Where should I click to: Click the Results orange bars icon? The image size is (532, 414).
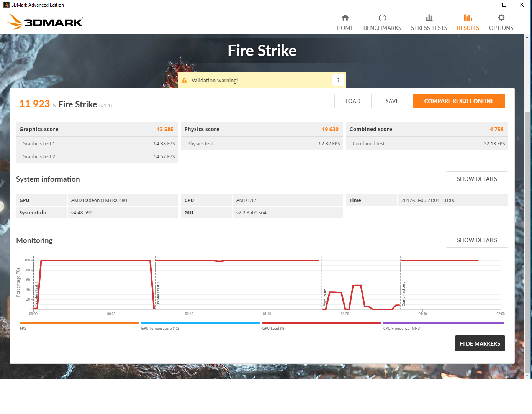click(468, 18)
